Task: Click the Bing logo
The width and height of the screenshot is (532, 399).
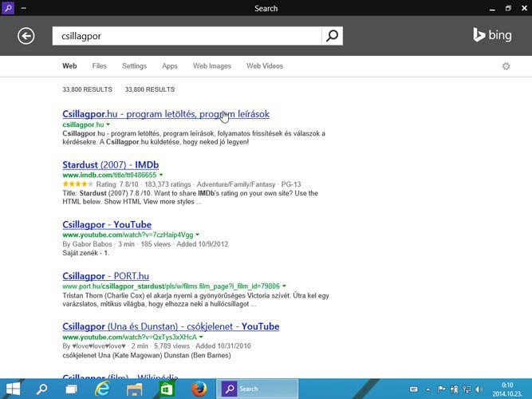Action: point(492,35)
